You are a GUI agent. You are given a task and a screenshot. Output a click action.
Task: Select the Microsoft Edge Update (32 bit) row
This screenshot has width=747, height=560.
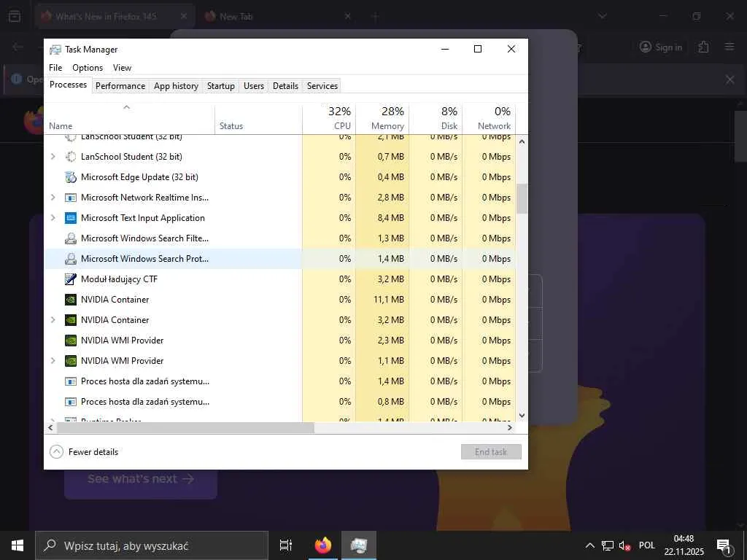(279, 177)
